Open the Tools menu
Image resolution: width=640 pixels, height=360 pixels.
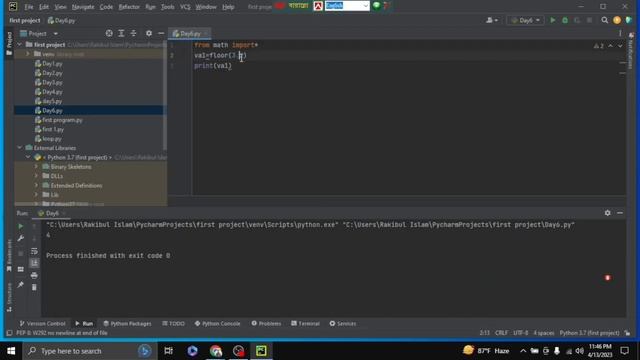point(167,7)
